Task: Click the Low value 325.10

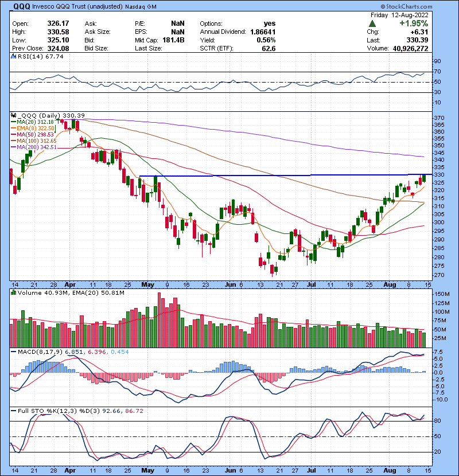Action: tap(58, 40)
